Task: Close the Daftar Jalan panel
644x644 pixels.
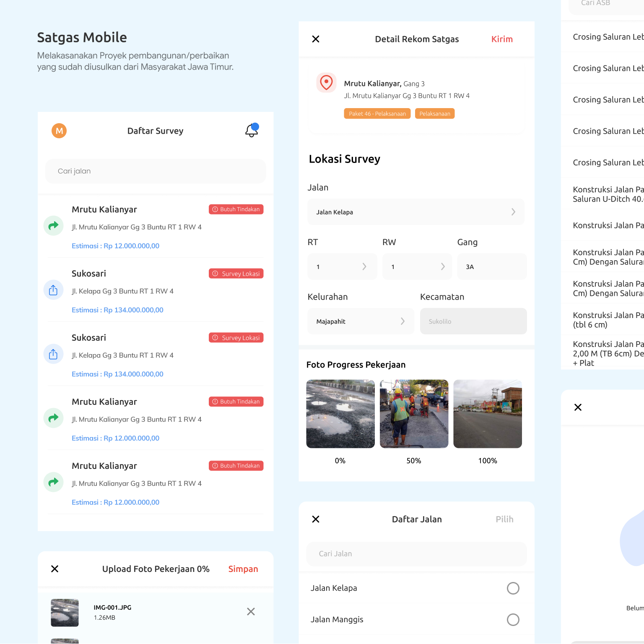Action: [316, 519]
